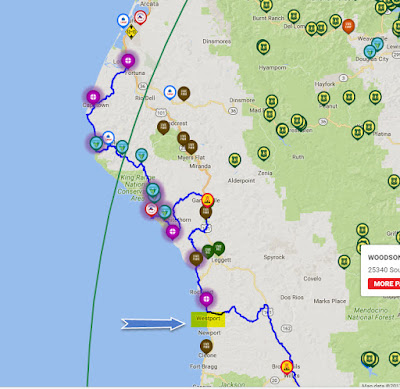Click the Hayfork town label

(x=325, y=84)
